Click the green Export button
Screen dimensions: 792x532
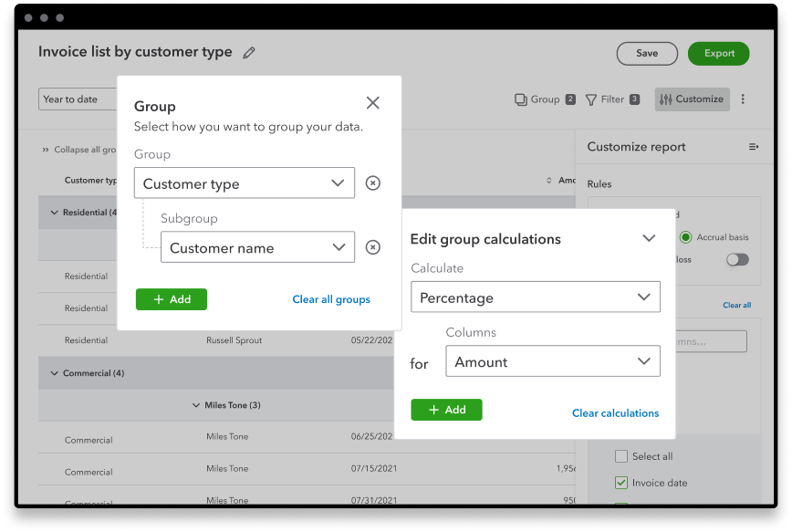pos(719,54)
